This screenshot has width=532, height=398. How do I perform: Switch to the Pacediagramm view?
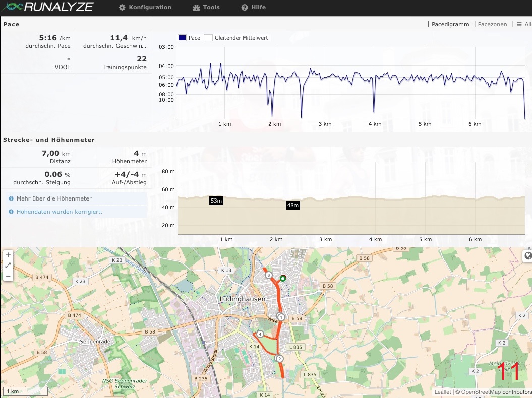coord(450,24)
